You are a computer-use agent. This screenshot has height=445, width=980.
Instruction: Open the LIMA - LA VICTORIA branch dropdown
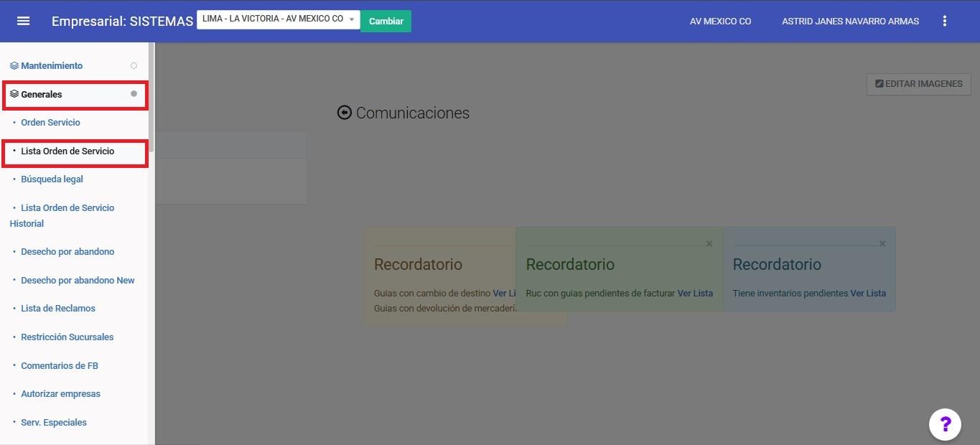[278, 19]
